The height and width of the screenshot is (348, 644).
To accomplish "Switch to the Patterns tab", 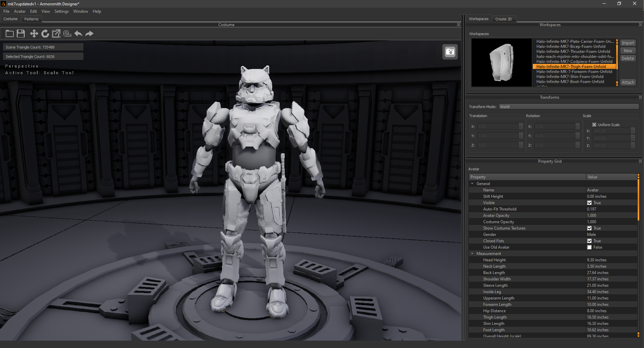I will coord(31,19).
